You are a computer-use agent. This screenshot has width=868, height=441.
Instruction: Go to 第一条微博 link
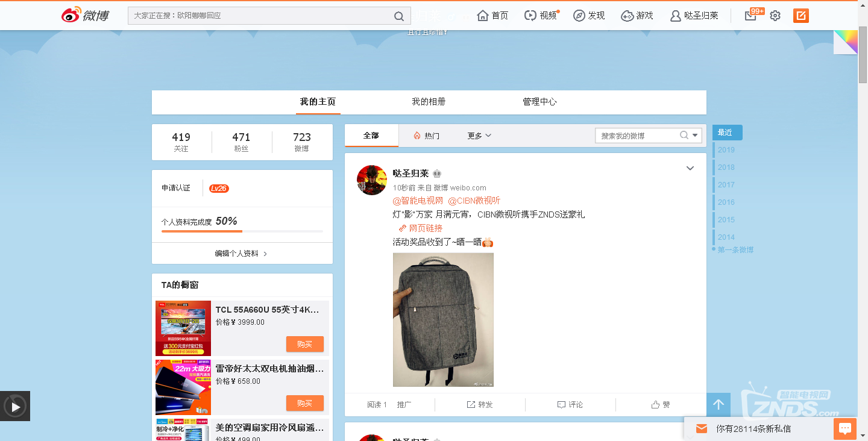click(x=735, y=249)
